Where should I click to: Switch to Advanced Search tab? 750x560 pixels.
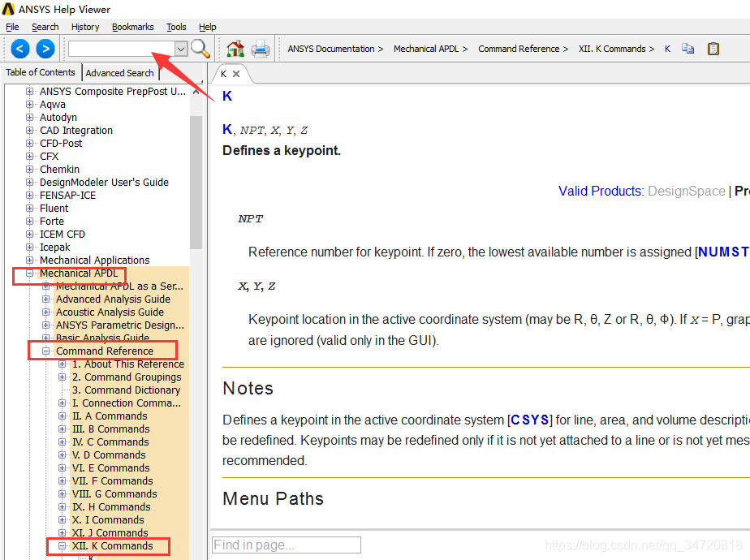120,73
